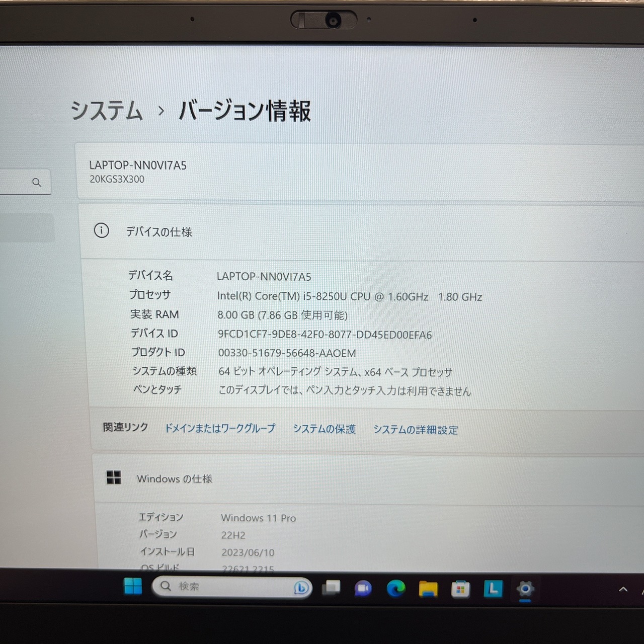This screenshot has width=644, height=644.
Task: Open Microsoft Store from the taskbar
Action: pos(460,589)
